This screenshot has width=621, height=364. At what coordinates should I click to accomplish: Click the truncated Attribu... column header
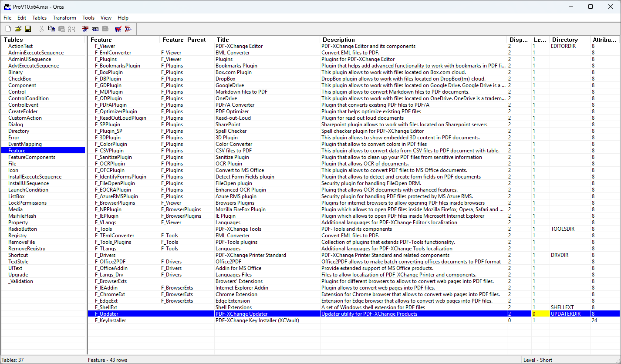(x=605, y=40)
